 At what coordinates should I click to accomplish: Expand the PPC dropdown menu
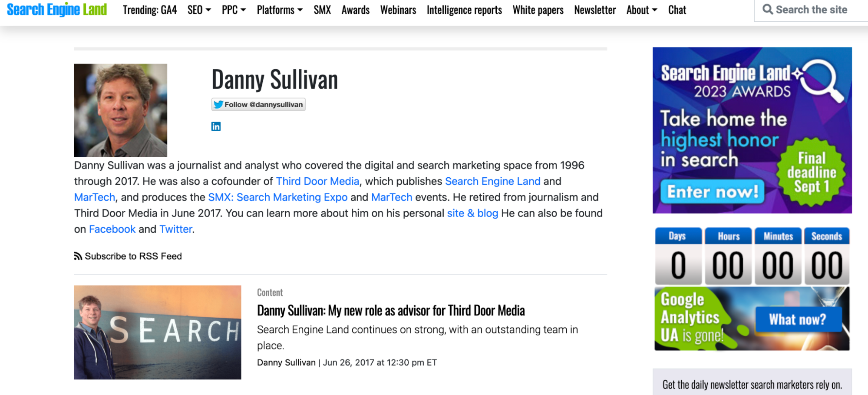pos(234,10)
